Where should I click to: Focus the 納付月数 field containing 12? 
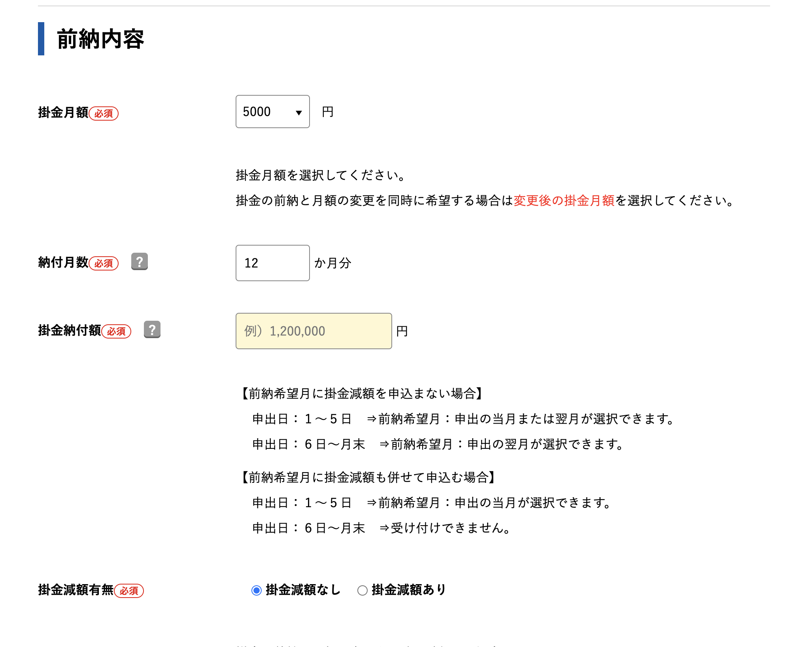[273, 263]
